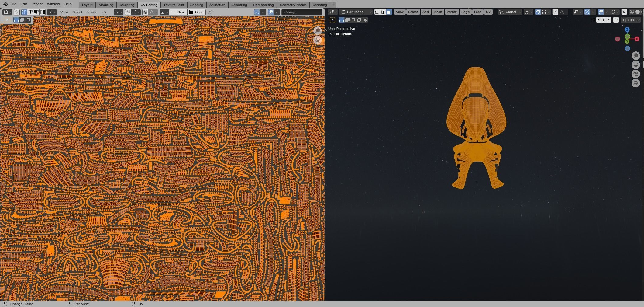Toggle the image pin icon

[210, 12]
